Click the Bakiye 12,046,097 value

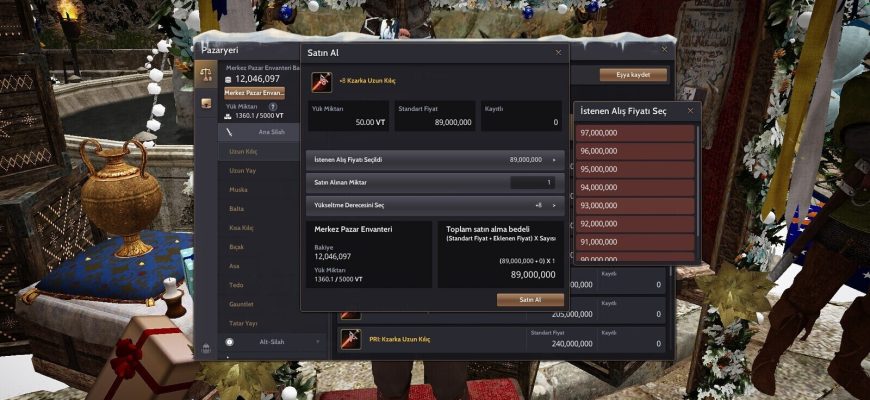[x=332, y=257]
